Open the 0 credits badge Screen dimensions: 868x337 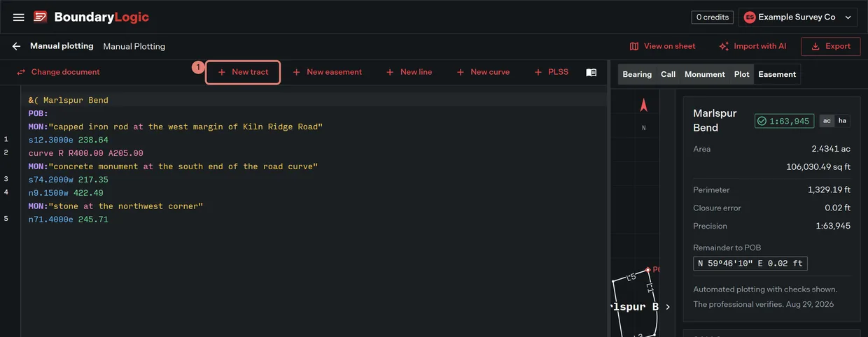tap(712, 17)
